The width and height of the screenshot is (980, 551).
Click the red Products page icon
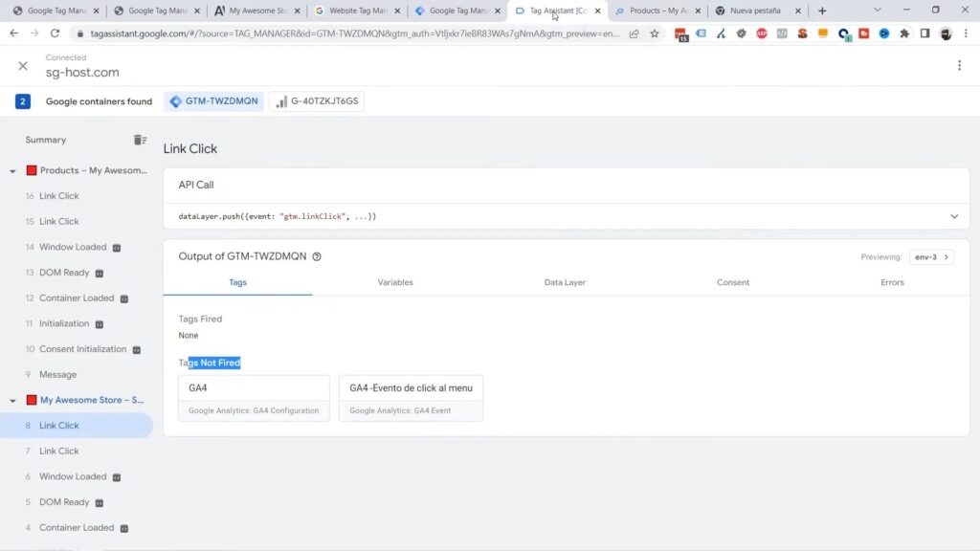(32, 170)
